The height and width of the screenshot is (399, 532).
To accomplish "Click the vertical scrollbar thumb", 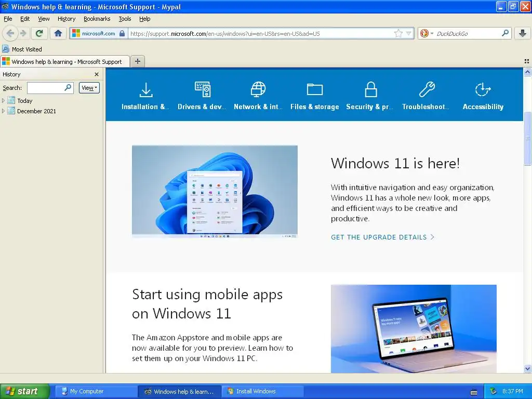I will pyautogui.click(x=527, y=138).
